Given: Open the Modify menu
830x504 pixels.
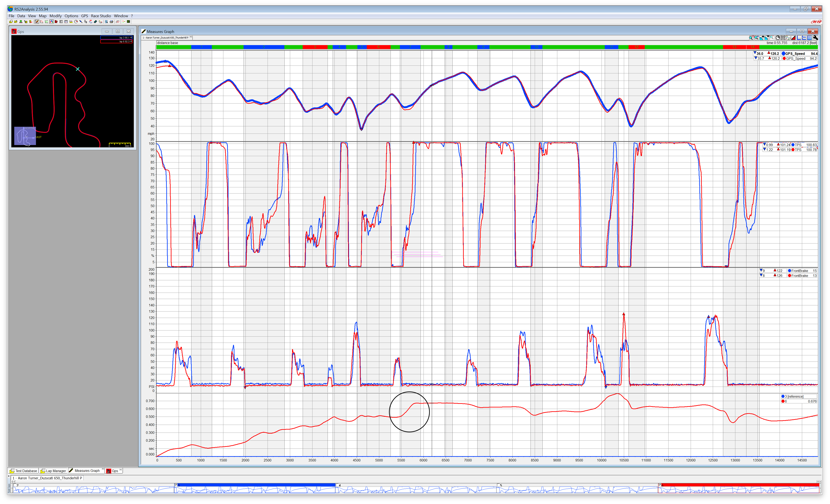Looking at the screenshot, I should click(56, 16).
